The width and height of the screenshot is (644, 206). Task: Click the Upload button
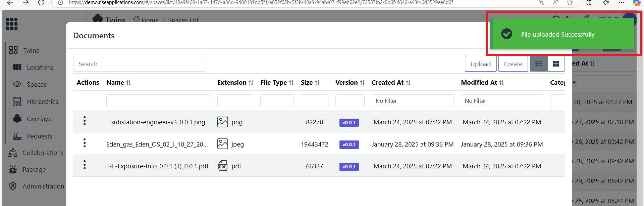[x=481, y=64]
